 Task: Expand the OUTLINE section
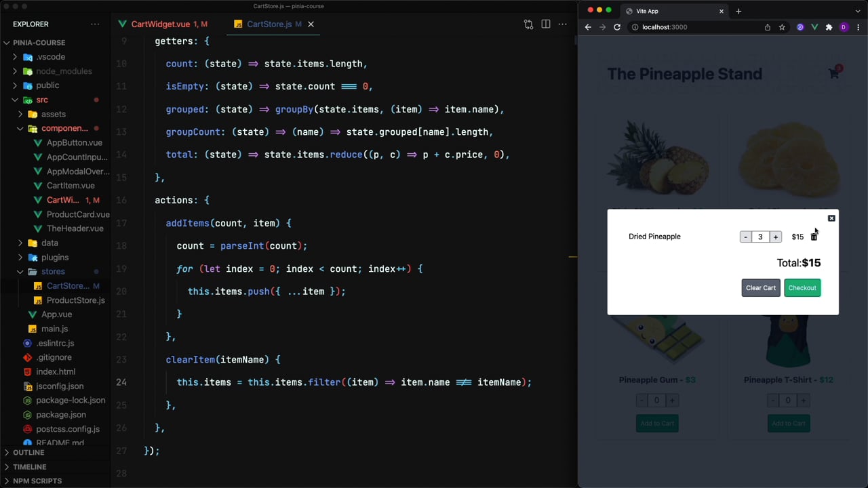[x=28, y=452]
